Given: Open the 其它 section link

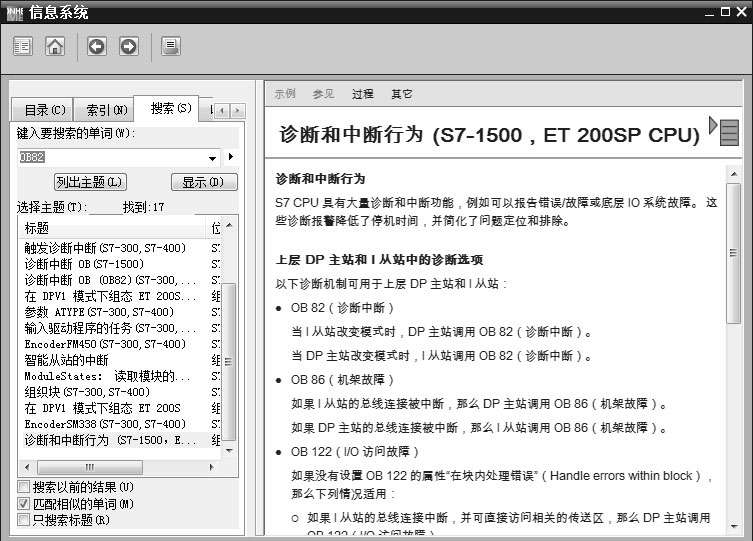Looking at the screenshot, I should (401, 94).
